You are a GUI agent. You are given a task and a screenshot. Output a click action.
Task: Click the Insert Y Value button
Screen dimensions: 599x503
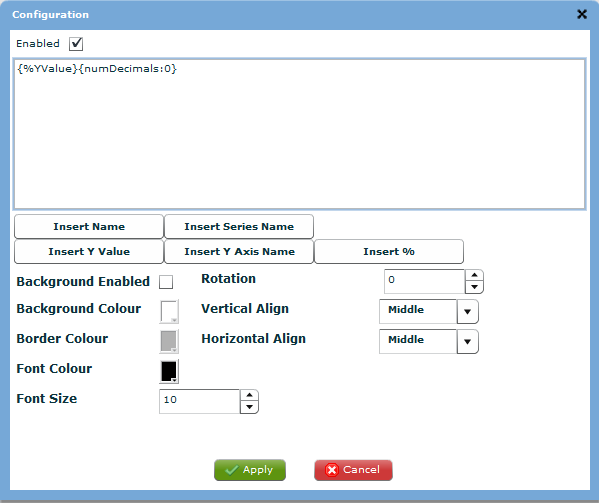(x=89, y=251)
